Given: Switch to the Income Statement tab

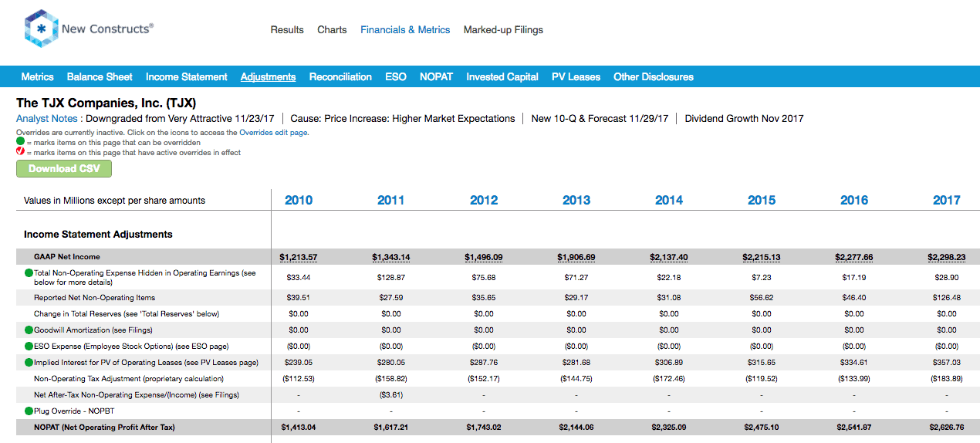Looking at the screenshot, I should (187, 76).
